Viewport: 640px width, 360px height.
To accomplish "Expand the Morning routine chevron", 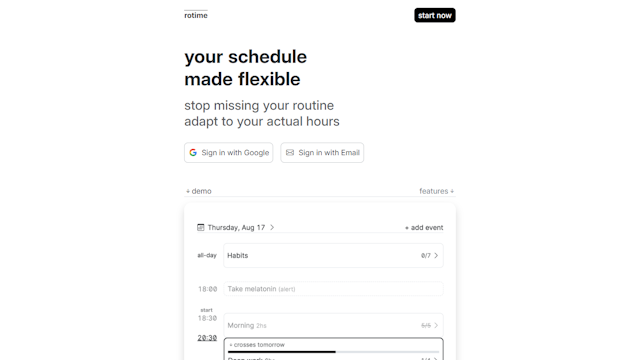I will coord(436,325).
